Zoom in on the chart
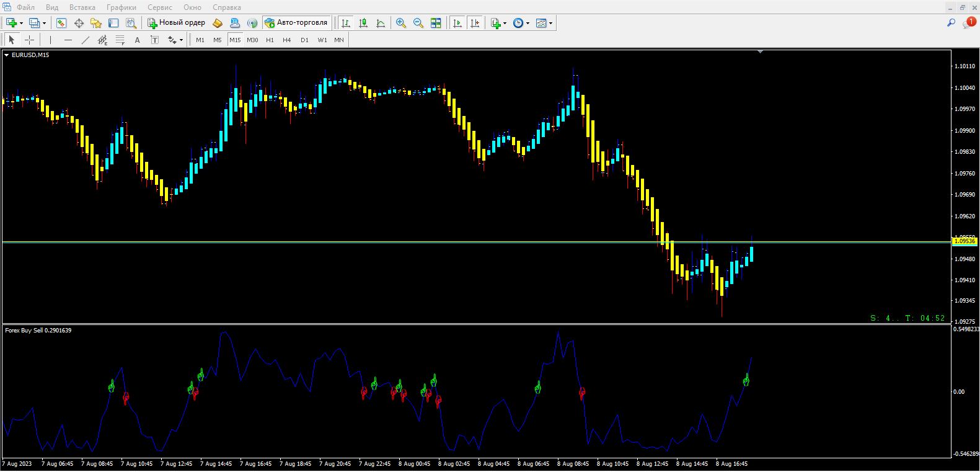This screenshot has height=472, width=980. point(401,23)
